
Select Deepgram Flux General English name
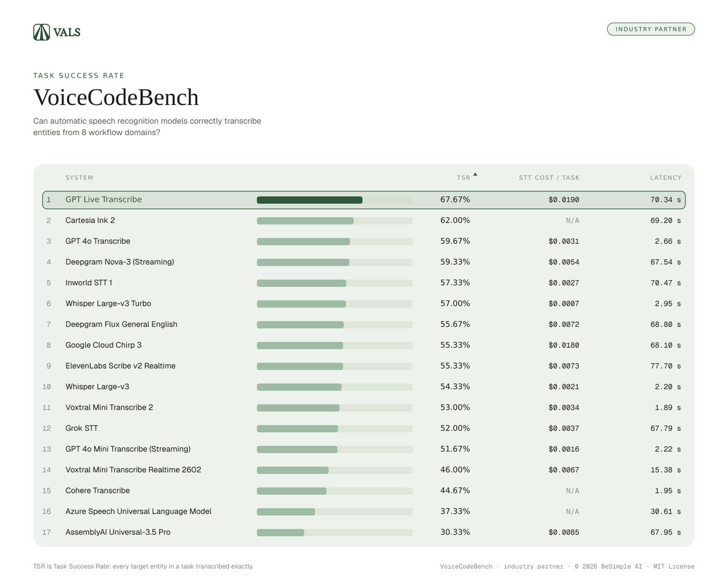(x=121, y=324)
